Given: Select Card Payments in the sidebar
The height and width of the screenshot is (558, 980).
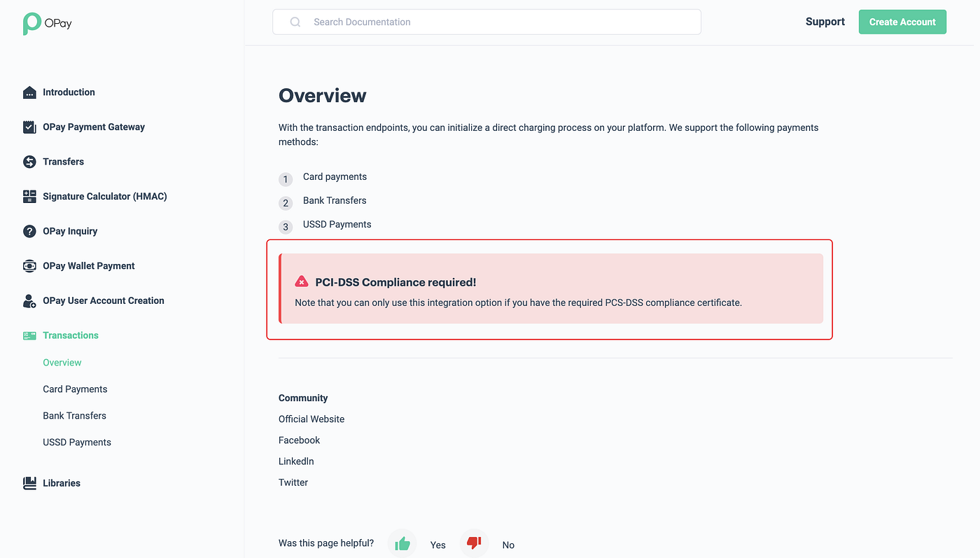Looking at the screenshot, I should click(75, 389).
